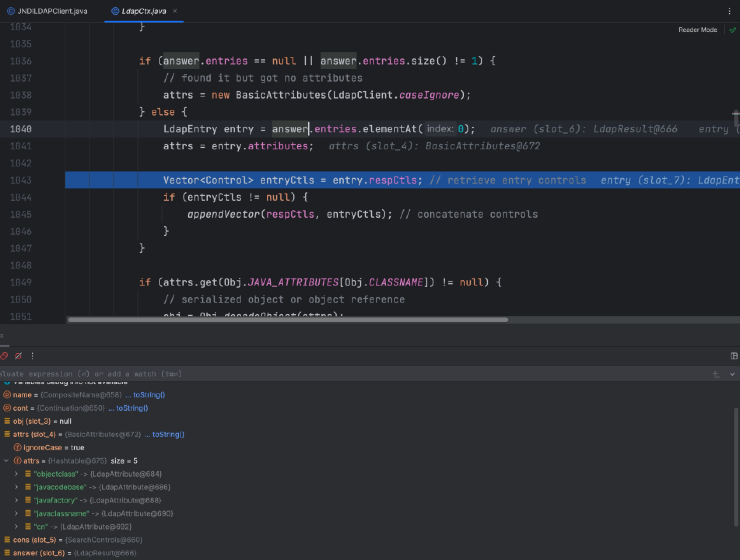
Task: Toggle Reader Mode in the editor
Action: click(x=698, y=30)
